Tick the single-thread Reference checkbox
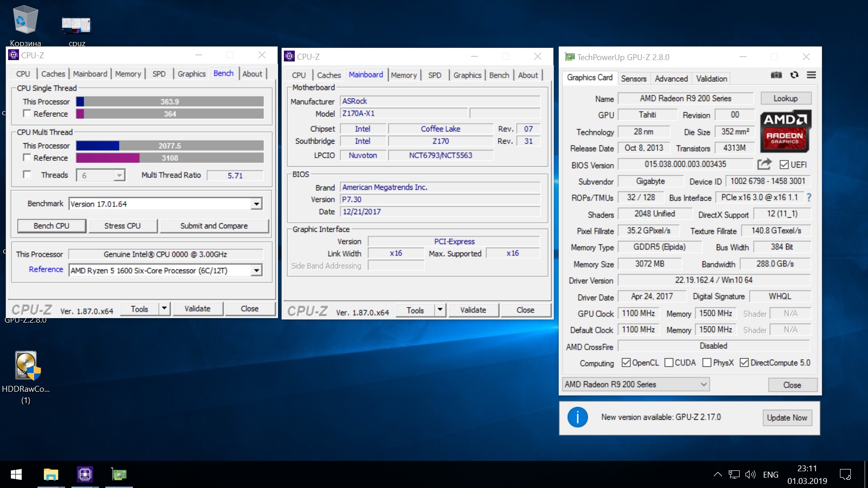 [x=27, y=113]
